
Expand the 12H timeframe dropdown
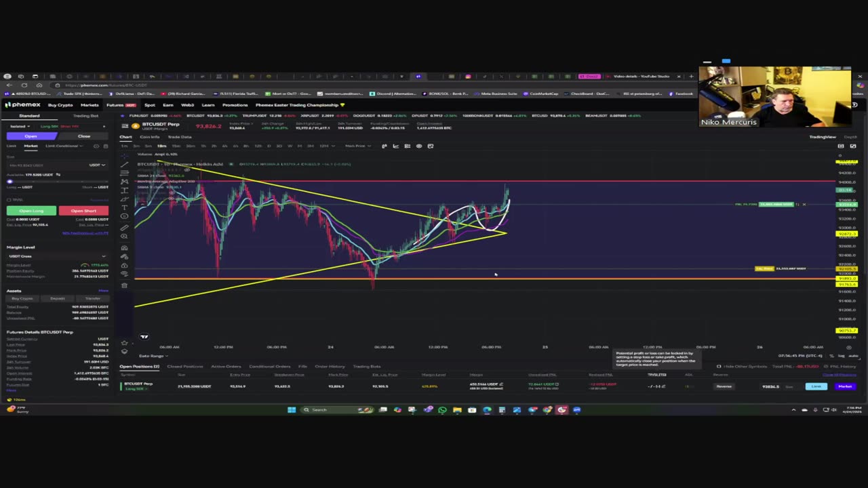click(x=326, y=146)
